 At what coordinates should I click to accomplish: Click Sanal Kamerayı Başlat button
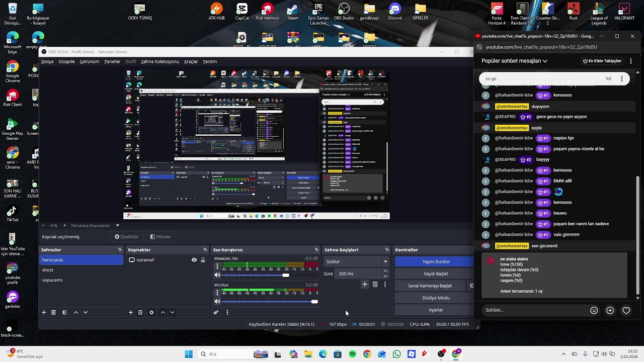click(430, 286)
